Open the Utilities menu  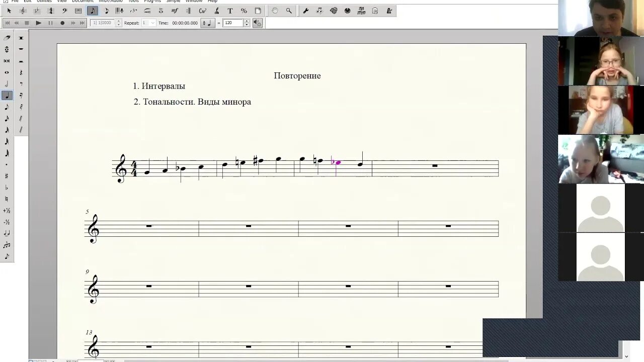pos(44,1)
